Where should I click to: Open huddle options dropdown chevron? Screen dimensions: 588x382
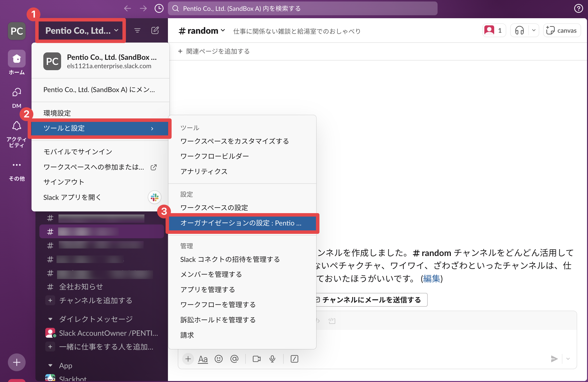(x=534, y=31)
